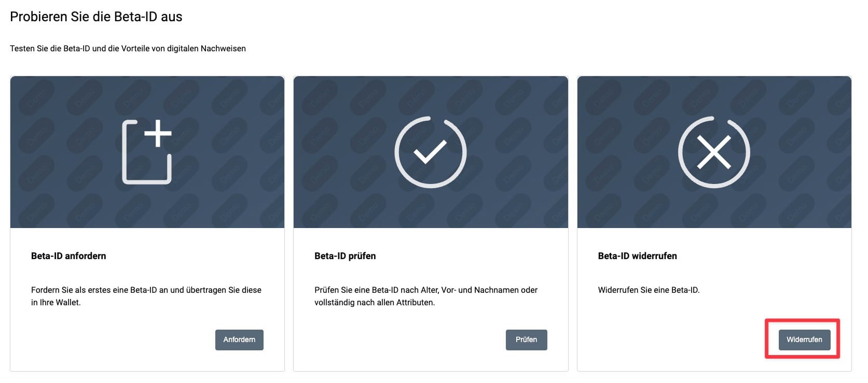Click the heading "Probieren Sie die Beta-ID aus"
Image resolution: width=868 pixels, height=383 pixels.
coord(96,17)
